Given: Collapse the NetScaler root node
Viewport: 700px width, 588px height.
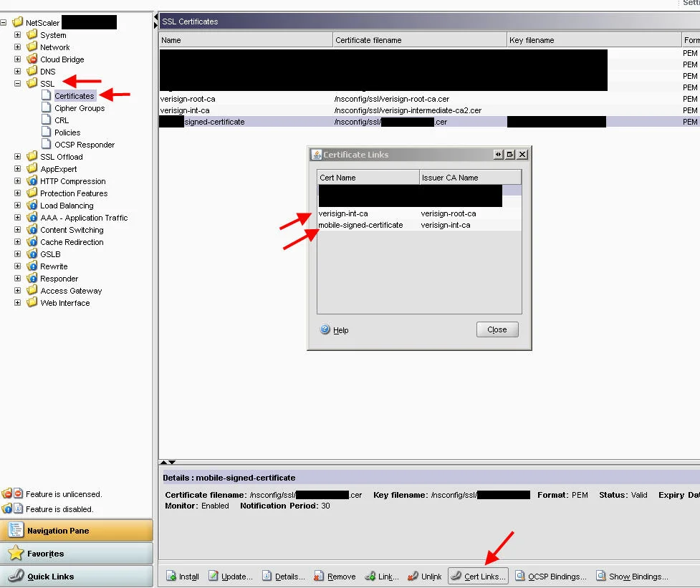Looking at the screenshot, I should coord(3,22).
